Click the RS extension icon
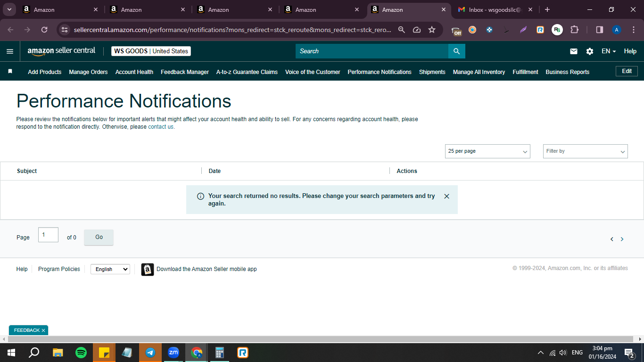Viewport: 644px width, 362px height. pos(557,30)
